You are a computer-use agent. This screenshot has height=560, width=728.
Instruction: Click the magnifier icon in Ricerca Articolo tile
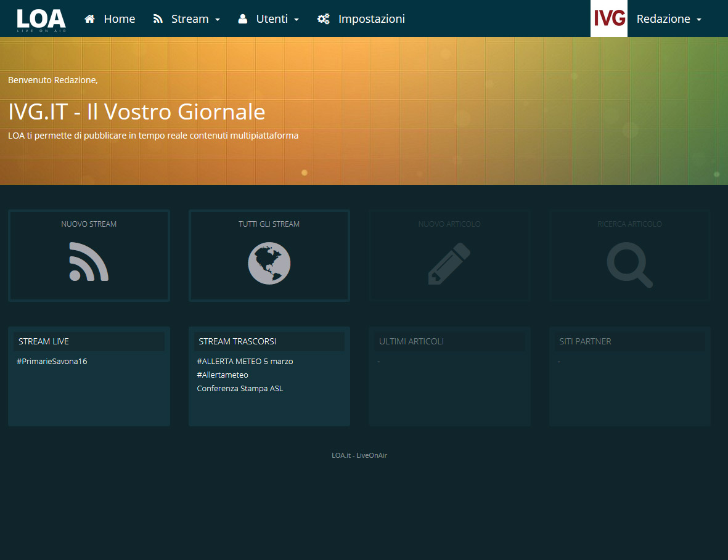[629, 265]
